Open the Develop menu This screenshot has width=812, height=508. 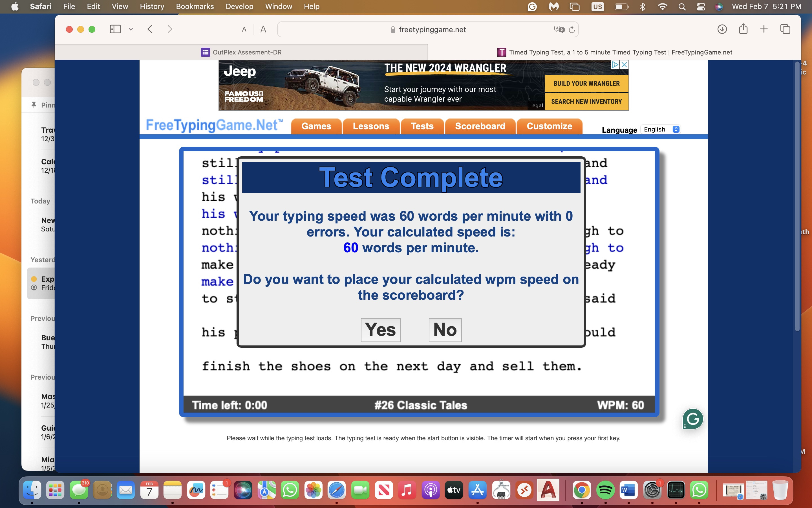[x=239, y=6]
